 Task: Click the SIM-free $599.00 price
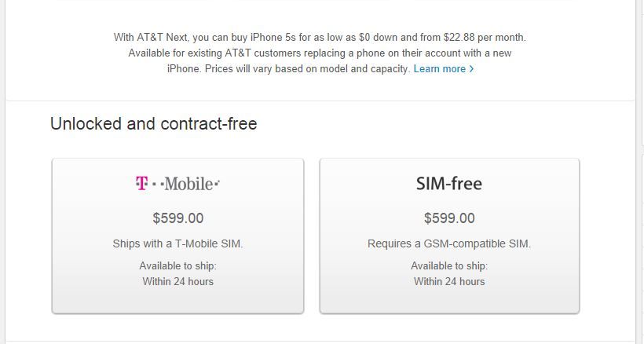pyautogui.click(x=449, y=218)
